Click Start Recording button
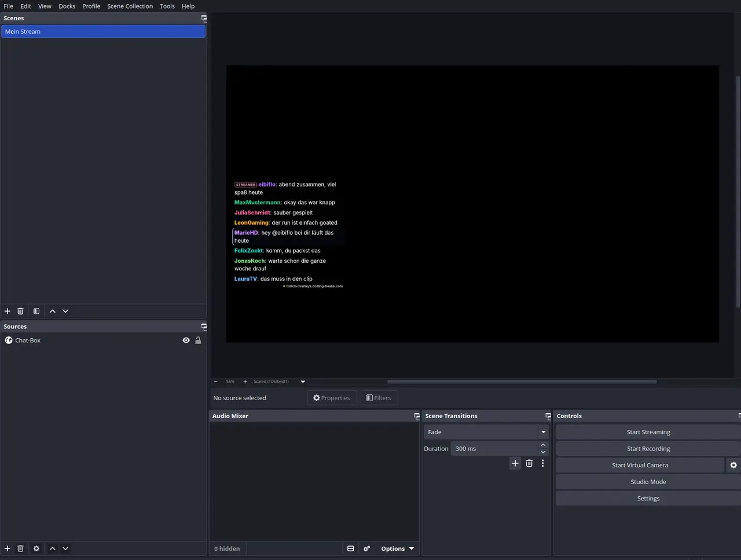 (648, 449)
